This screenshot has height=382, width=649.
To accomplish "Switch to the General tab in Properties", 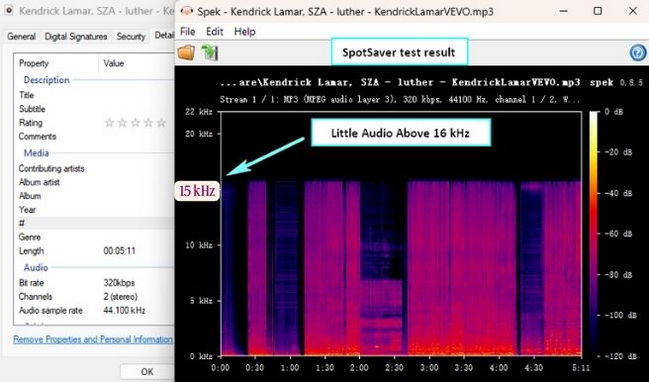I will (x=21, y=36).
